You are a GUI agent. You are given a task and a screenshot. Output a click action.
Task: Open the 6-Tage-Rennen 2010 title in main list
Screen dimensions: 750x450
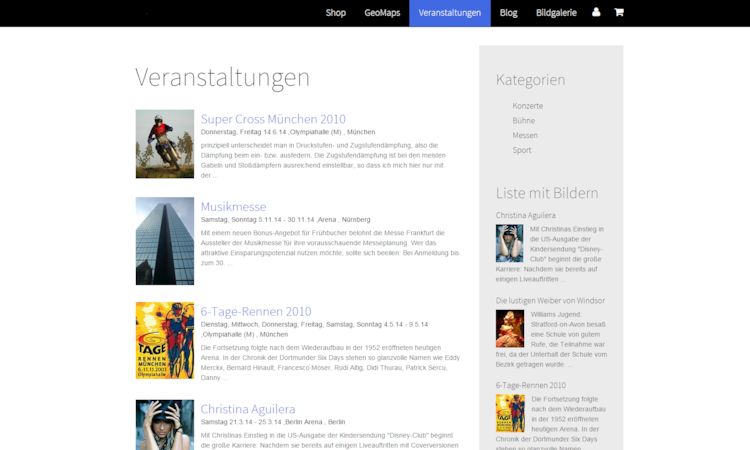(x=256, y=311)
